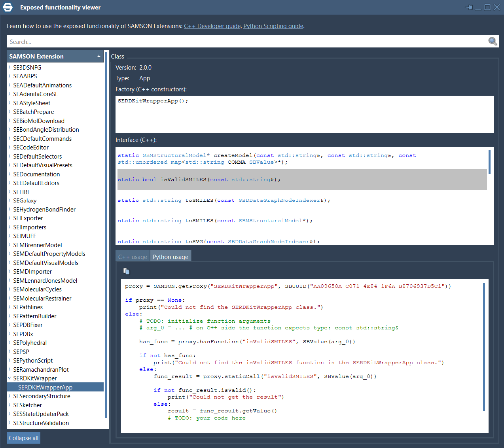This screenshot has height=448, width=504.
Task: Expand the SEGalaxy extension
Action: point(9,200)
